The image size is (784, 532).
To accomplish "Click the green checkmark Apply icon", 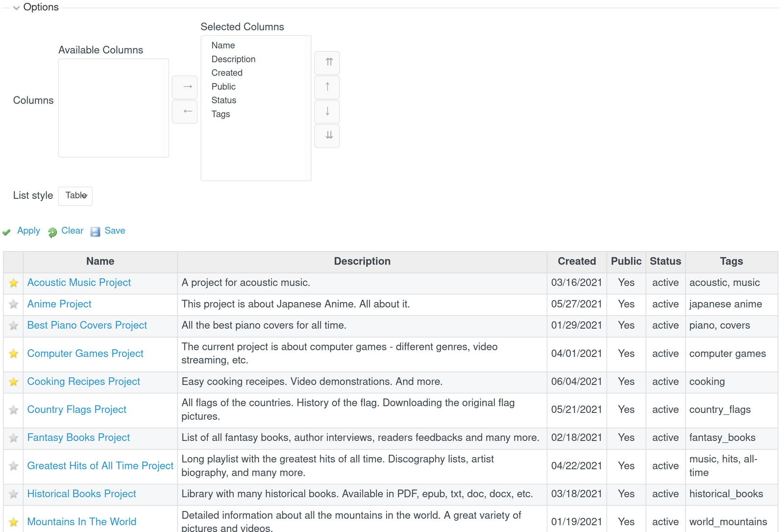I will (7, 232).
